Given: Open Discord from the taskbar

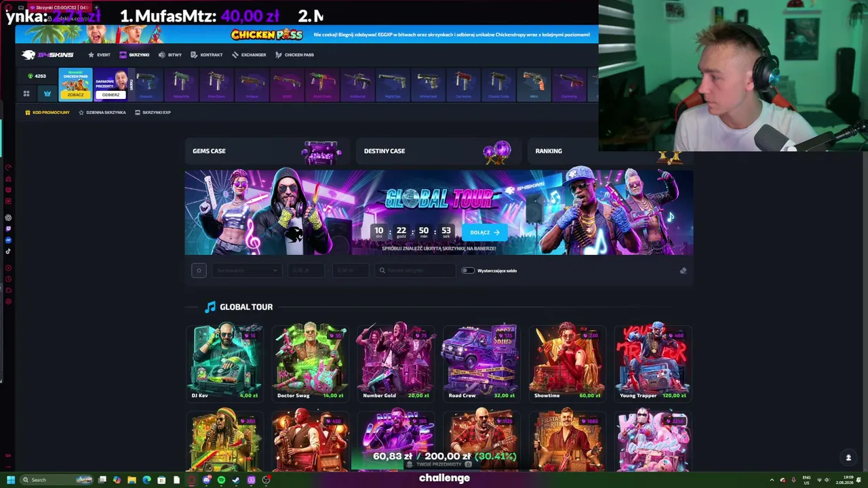Looking at the screenshot, I should pyautogui.click(x=206, y=480).
